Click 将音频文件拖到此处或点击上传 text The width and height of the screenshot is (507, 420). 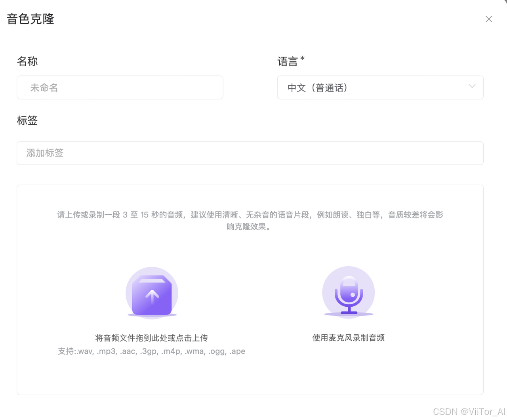(x=151, y=338)
